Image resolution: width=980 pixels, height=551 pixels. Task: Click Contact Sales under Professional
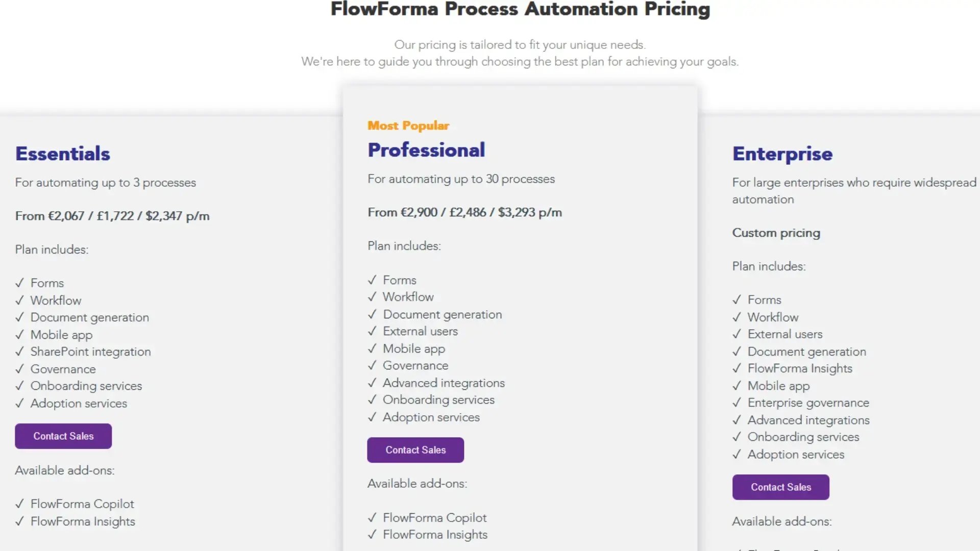click(x=415, y=449)
